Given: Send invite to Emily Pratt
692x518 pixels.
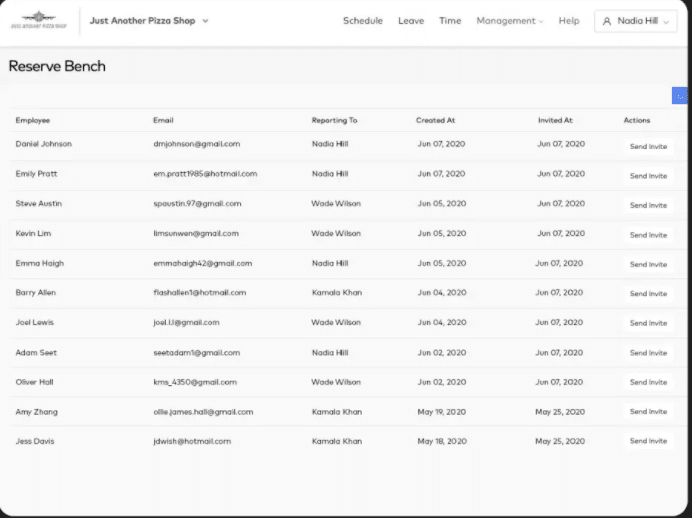Looking at the screenshot, I should [648, 176].
